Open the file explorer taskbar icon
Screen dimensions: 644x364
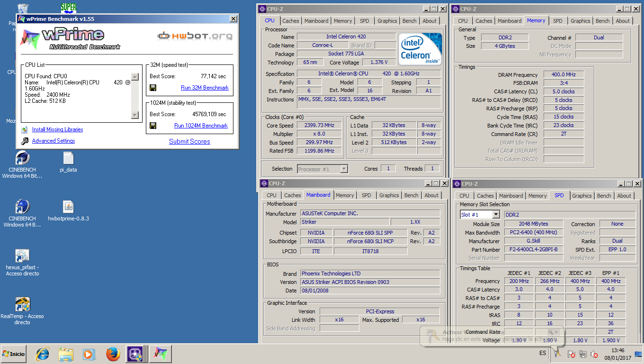point(66,354)
